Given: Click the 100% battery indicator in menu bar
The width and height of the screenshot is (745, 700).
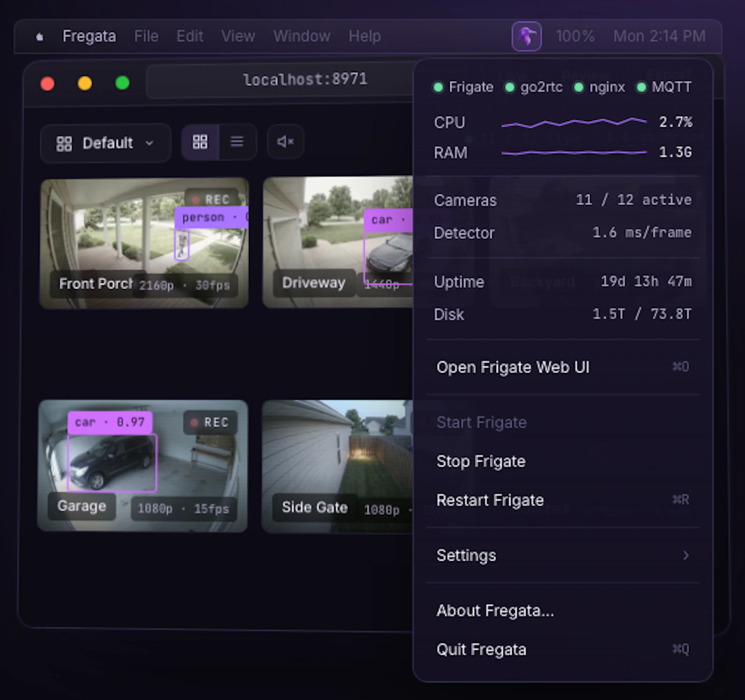Looking at the screenshot, I should [x=575, y=36].
